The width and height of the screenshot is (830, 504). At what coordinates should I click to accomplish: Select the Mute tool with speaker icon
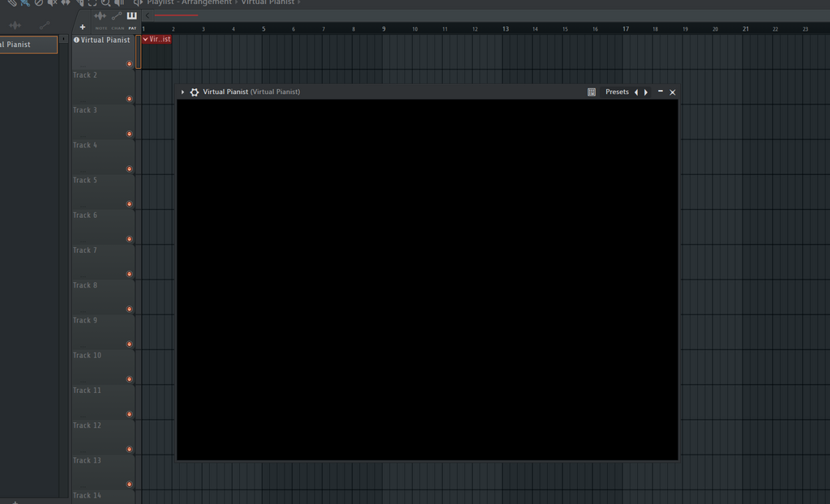(52, 2)
